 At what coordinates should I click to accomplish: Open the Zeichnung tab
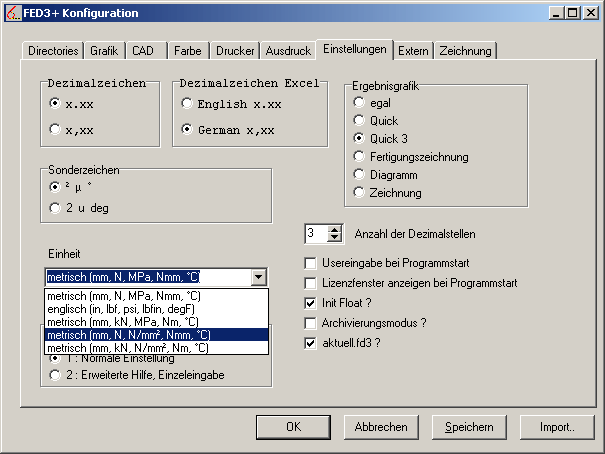pyautogui.click(x=465, y=49)
